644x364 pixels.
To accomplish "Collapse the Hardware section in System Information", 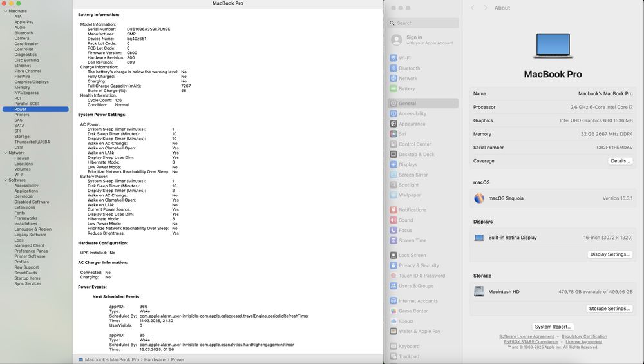I will [x=5, y=11].
